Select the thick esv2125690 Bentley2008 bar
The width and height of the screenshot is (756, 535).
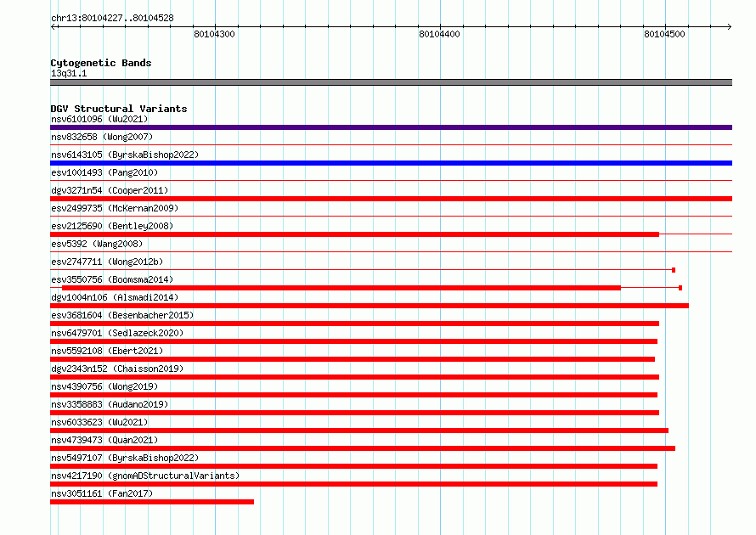coord(354,234)
